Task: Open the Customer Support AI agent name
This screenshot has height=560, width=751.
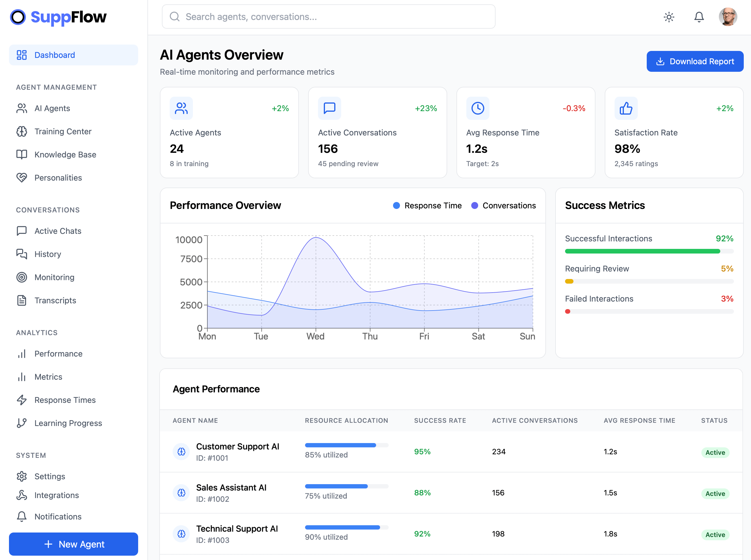Action: [237, 447]
